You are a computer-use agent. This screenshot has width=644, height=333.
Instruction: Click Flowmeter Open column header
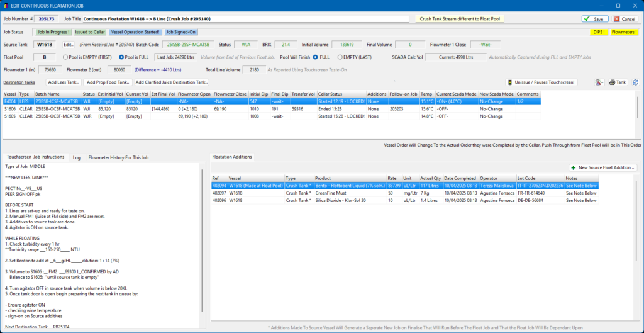[x=195, y=94]
